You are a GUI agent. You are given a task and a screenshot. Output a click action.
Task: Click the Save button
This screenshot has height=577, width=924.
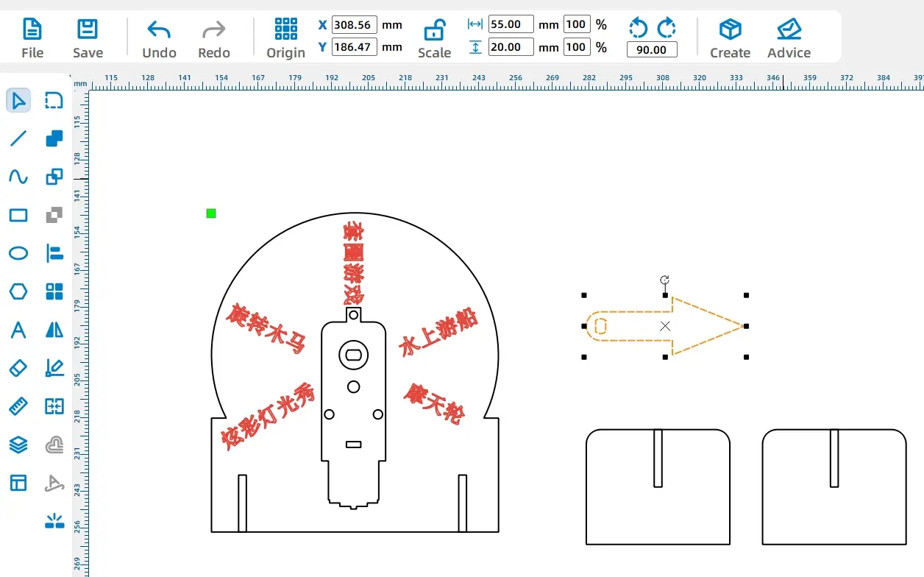[x=88, y=38]
